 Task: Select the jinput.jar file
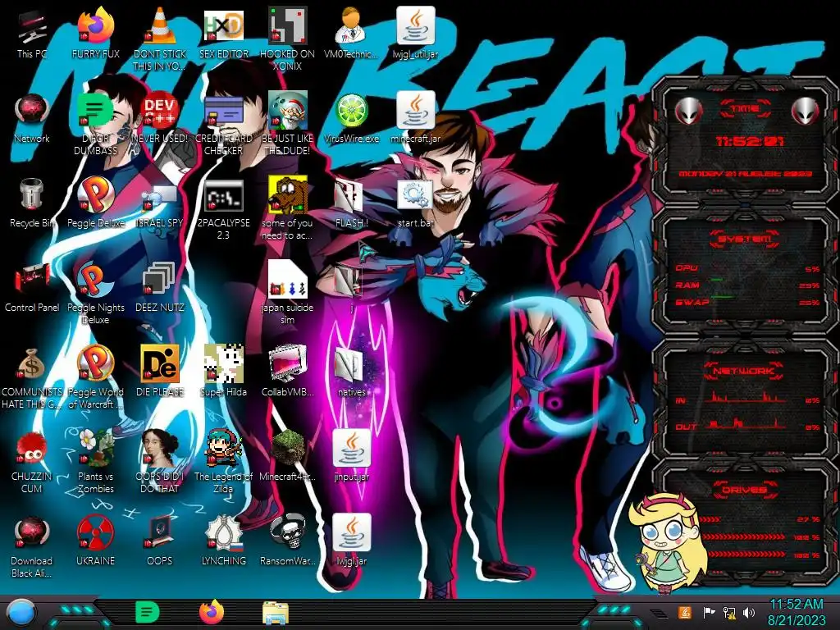click(351, 449)
